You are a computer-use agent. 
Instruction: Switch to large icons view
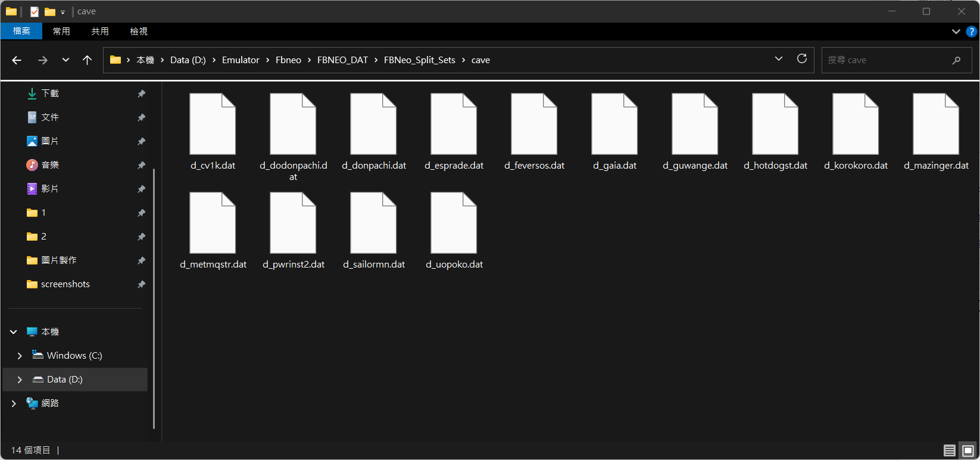(x=968, y=450)
